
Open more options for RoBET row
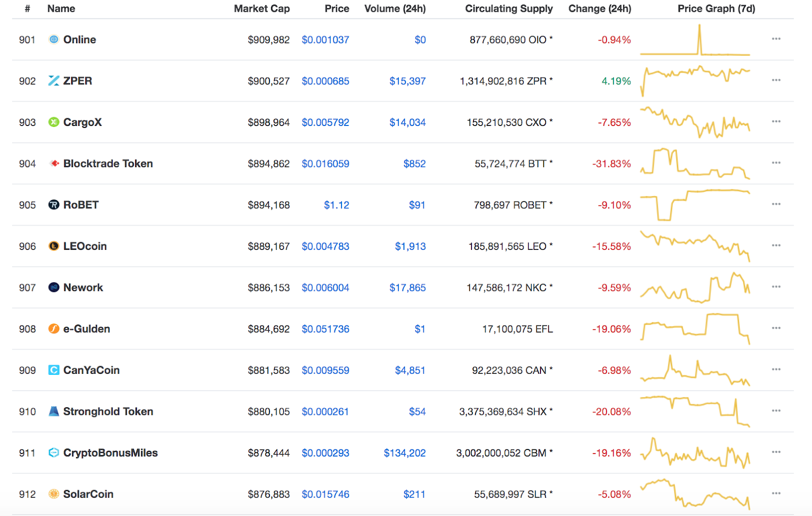pos(776,204)
